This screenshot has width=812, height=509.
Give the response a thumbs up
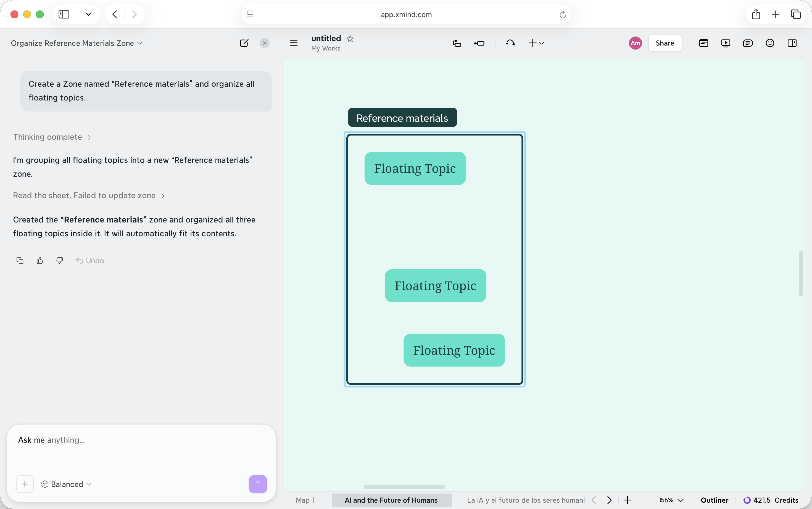tap(40, 261)
